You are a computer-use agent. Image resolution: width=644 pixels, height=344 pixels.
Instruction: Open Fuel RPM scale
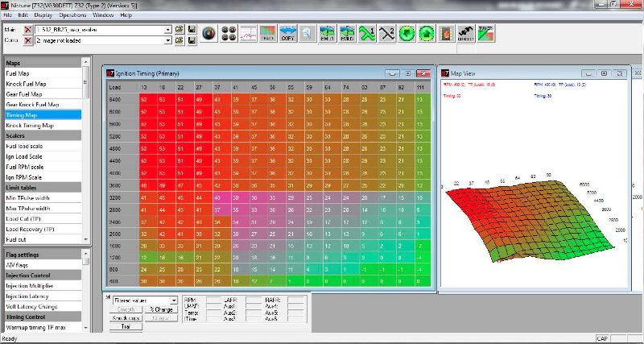[x=43, y=167]
